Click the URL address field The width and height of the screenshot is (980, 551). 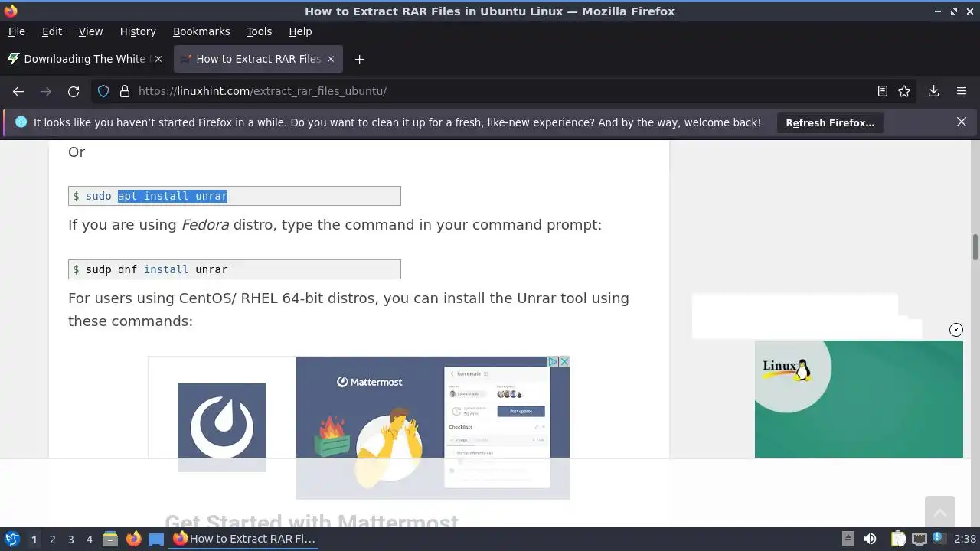click(501, 91)
